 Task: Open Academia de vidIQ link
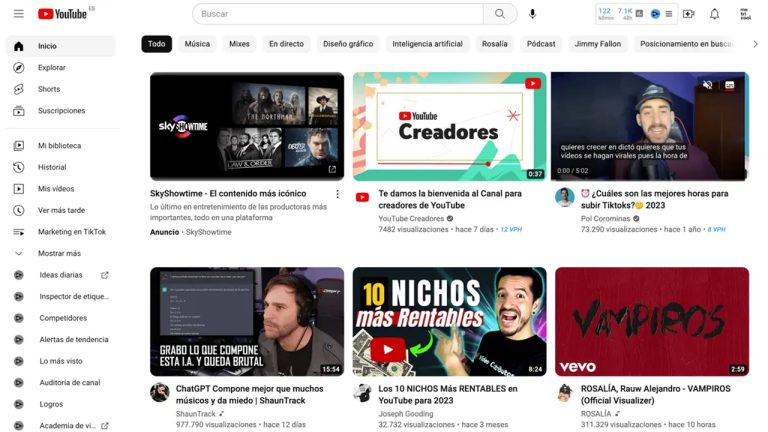pos(61,425)
